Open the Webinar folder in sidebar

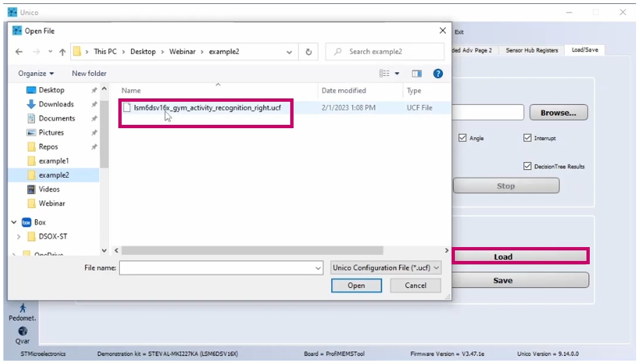[52, 203]
